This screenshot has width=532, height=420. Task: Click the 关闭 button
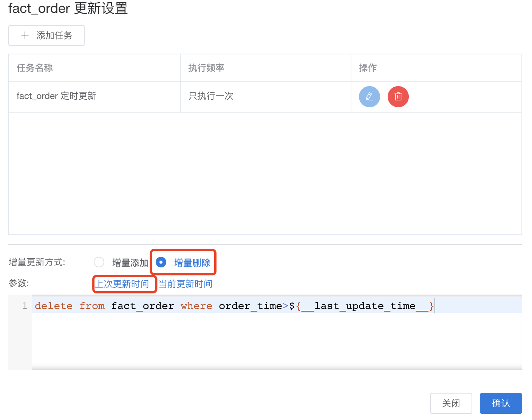[x=451, y=403]
